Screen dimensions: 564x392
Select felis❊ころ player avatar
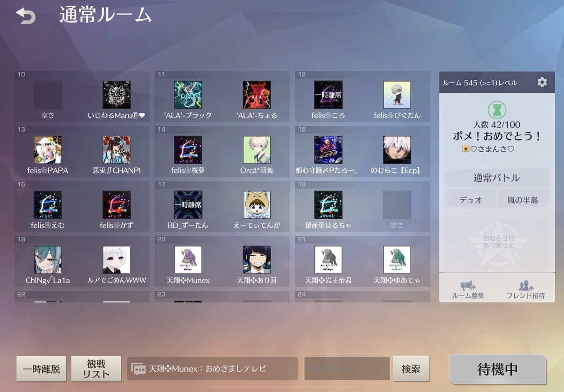328,95
